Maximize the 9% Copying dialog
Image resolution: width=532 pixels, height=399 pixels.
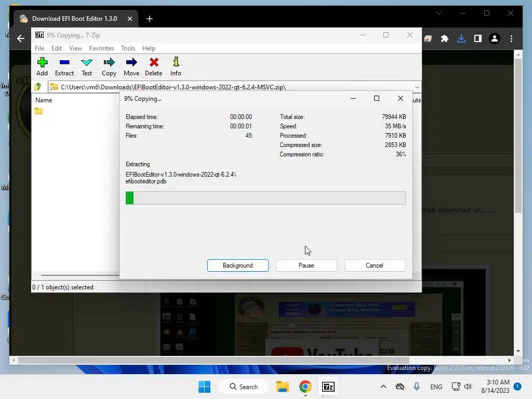377,98
